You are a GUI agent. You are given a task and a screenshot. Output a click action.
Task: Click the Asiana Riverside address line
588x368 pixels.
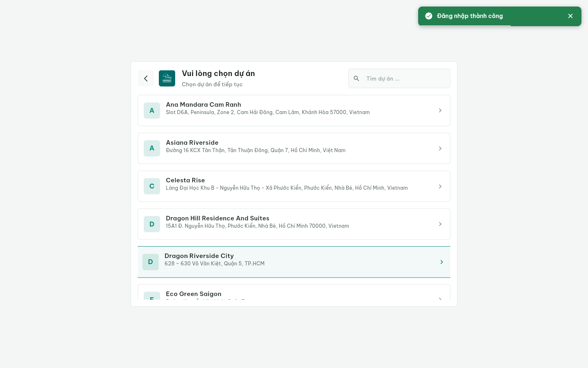256,150
